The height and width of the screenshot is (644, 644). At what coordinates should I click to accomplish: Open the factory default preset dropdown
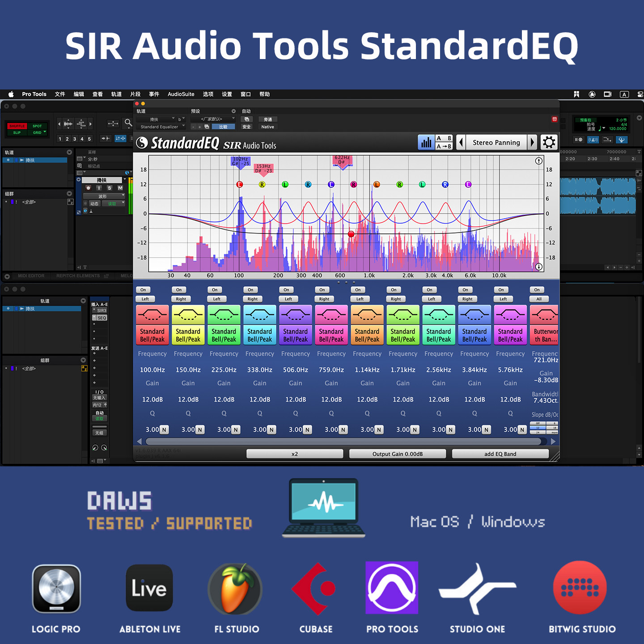point(213,119)
